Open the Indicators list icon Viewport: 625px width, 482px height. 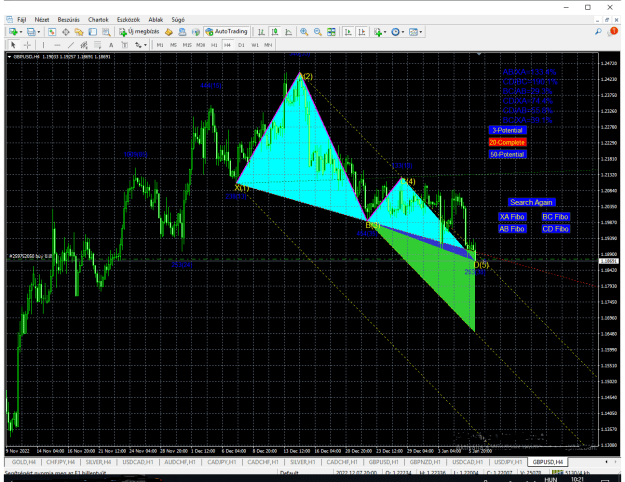coord(377,32)
